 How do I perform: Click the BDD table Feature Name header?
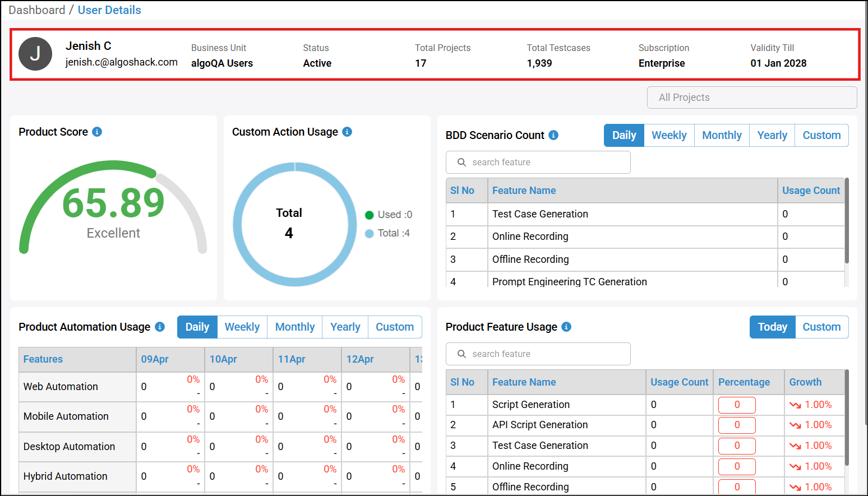632,191
